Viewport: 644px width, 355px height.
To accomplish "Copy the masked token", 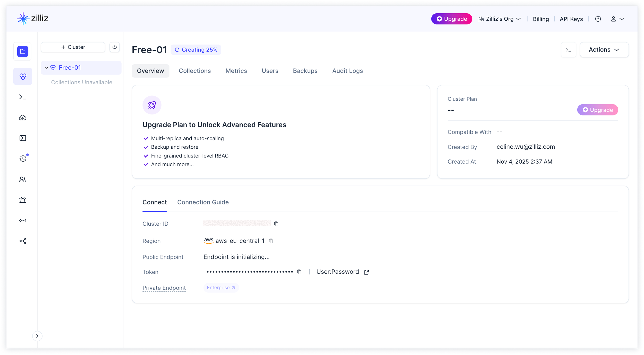I will click(299, 272).
